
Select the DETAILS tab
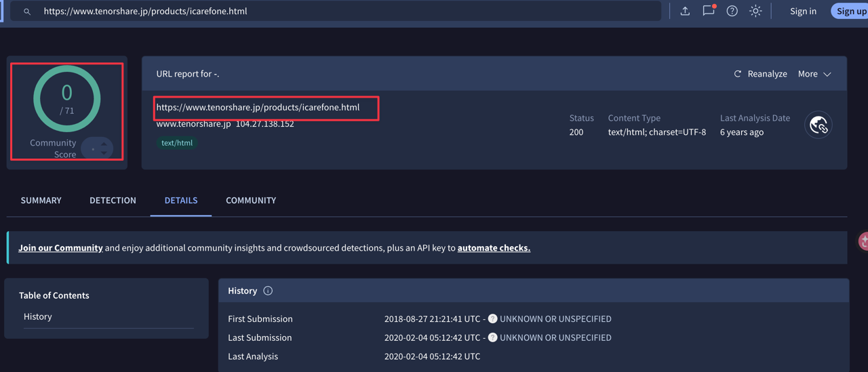[181, 201]
